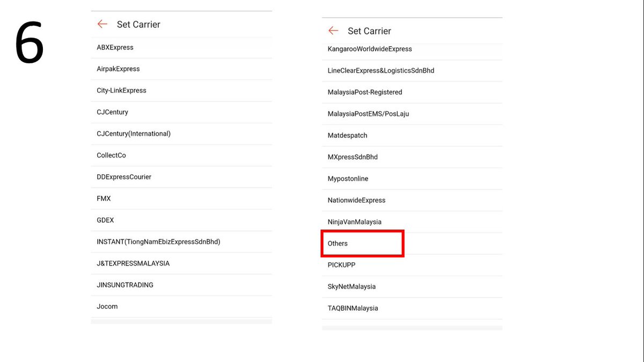Select TAQBINMalaysia carrier
Viewport: 644px width, 362px height.
[x=412, y=308]
